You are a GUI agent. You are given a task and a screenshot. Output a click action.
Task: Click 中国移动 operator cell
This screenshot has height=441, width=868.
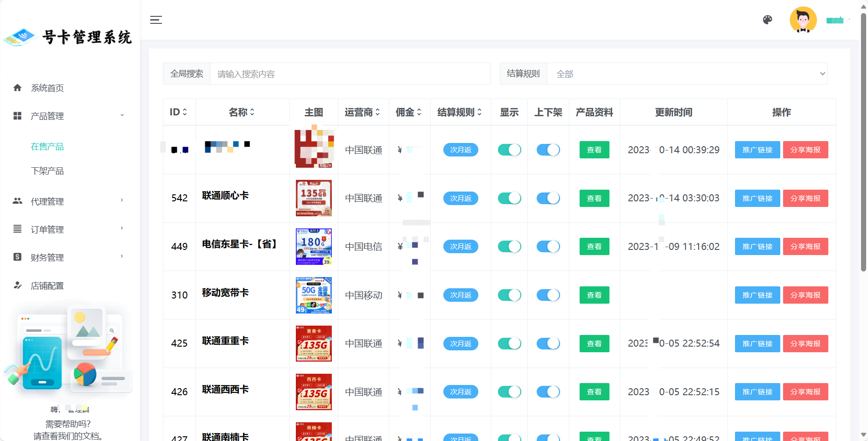364,295
